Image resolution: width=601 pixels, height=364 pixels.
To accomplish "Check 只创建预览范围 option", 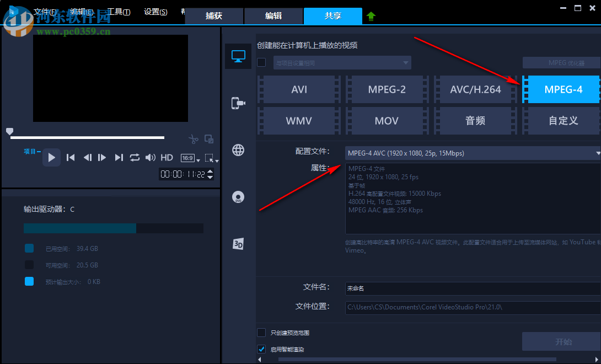I will [x=261, y=333].
